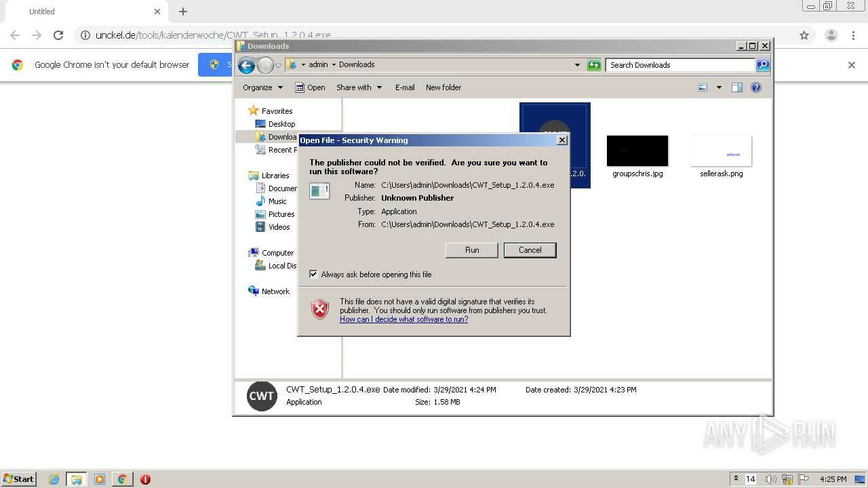Click the Chrome URL address field
868x488 pixels.
(434, 35)
